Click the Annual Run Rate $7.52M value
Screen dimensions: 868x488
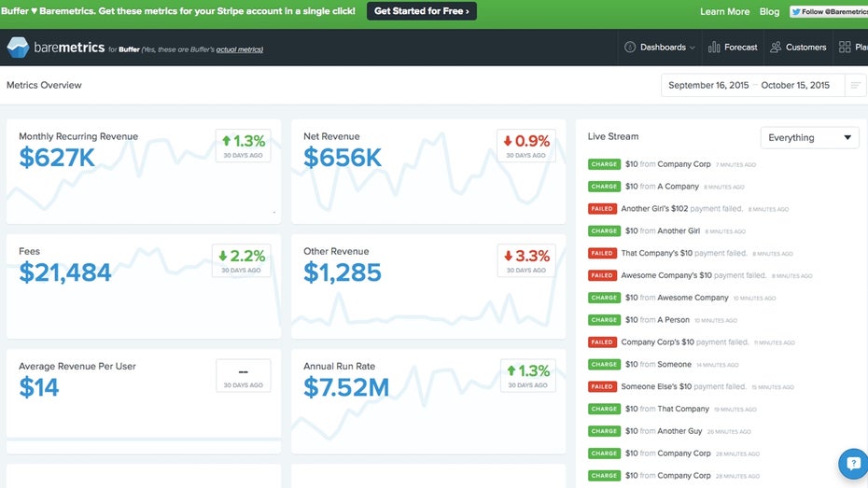click(x=346, y=386)
